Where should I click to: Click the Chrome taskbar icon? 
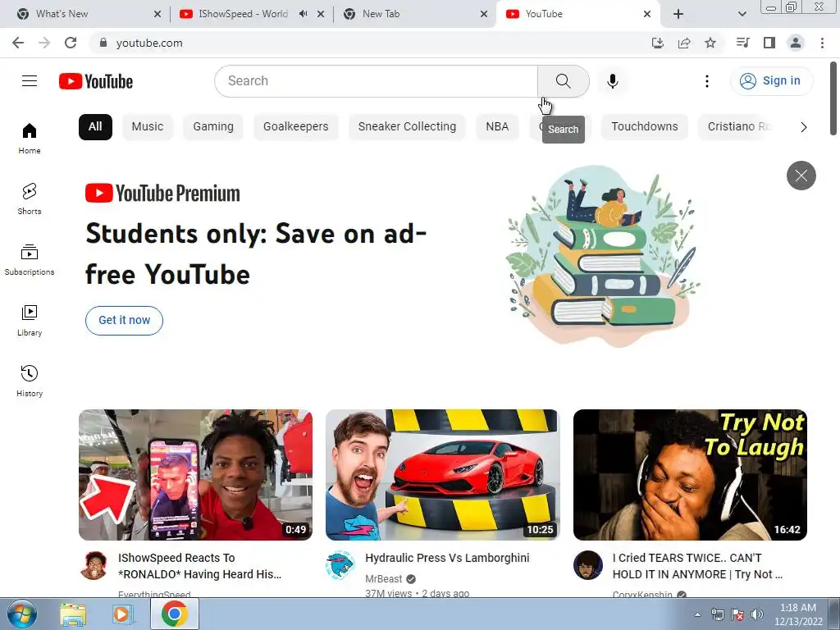tap(174, 614)
